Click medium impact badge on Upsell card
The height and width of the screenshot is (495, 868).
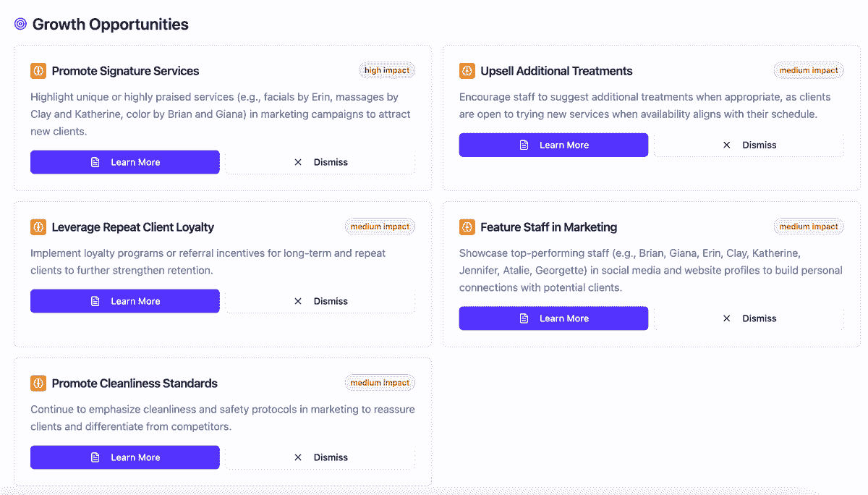pyautogui.click(x=809, y=70)
